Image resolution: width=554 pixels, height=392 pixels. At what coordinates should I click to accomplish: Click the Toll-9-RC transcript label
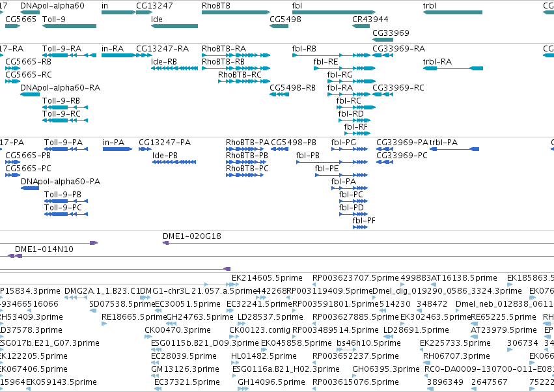[61, 114]
